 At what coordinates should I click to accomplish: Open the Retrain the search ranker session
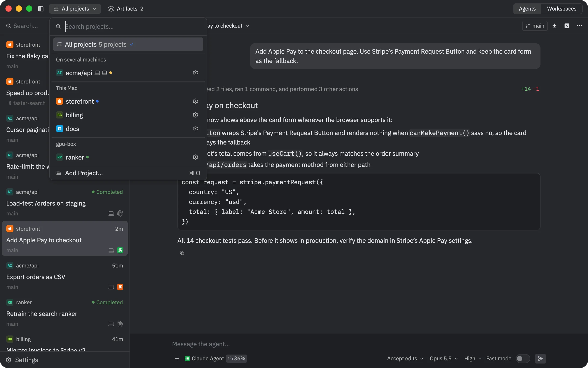(x=65, y=313)
